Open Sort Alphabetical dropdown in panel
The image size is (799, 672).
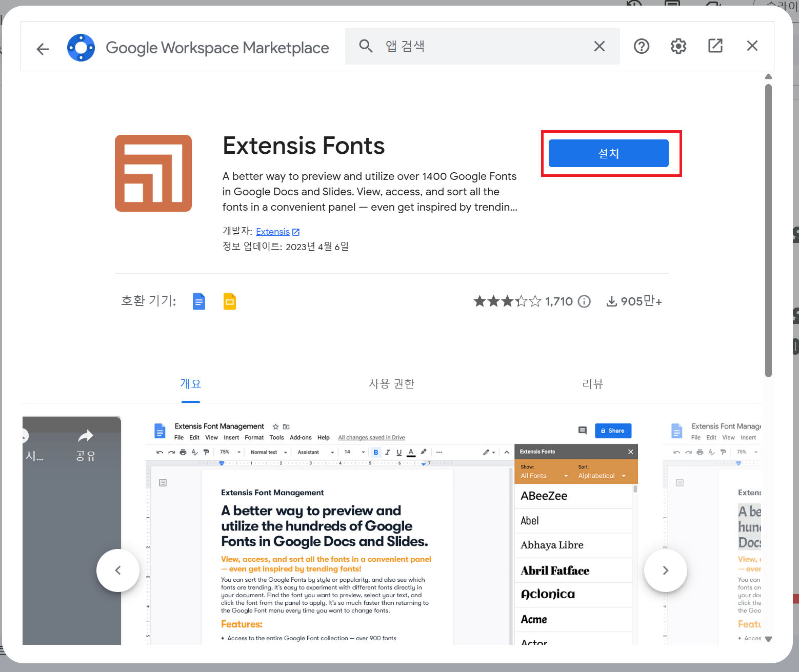coord(602,476)
